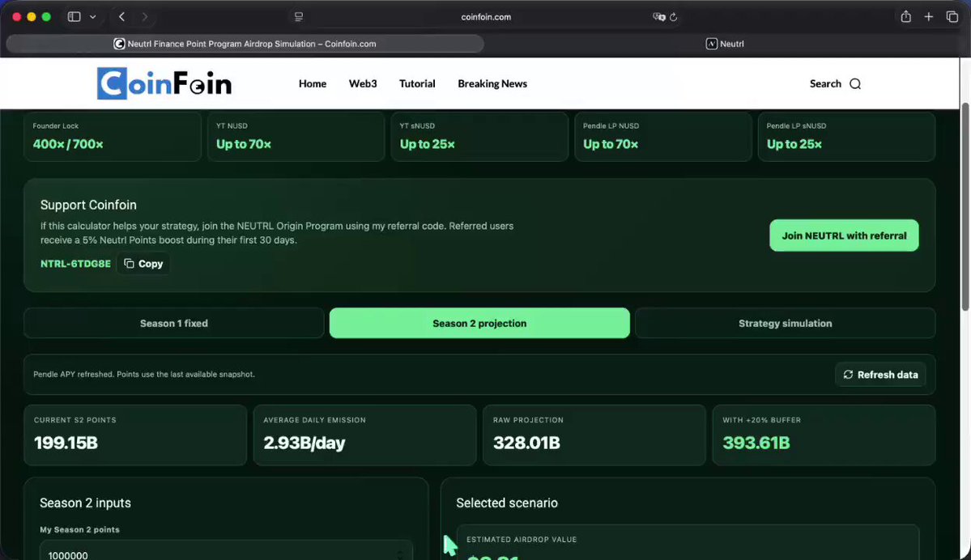Copy the referral code with the Copy button
Viewport: 971px width, 560px height.
point(143,264)
